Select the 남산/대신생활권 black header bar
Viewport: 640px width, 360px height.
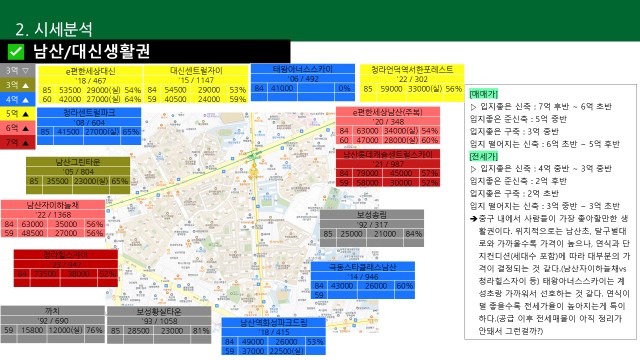click(x=145, y=51)
